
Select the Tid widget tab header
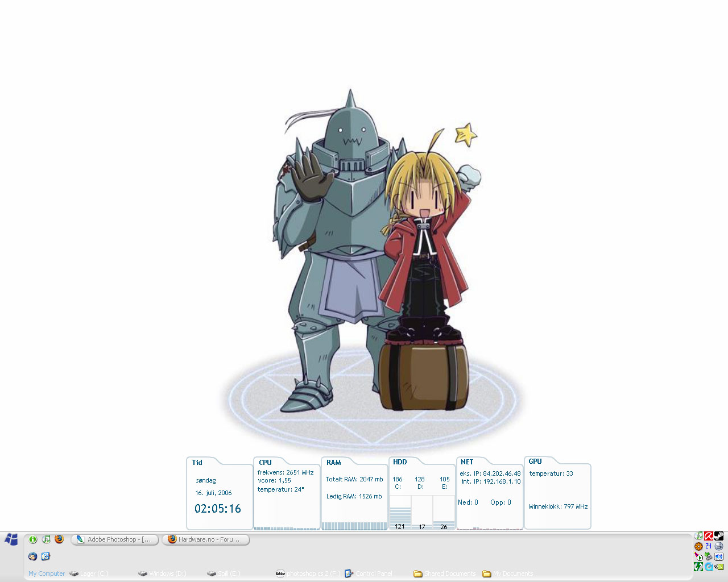[197, 462]
